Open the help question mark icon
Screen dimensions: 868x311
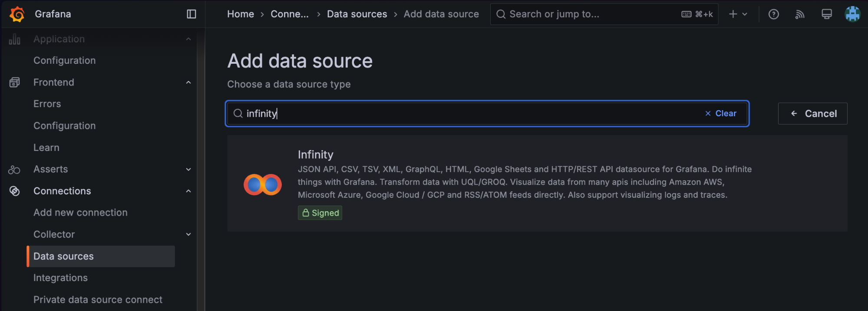773,14
